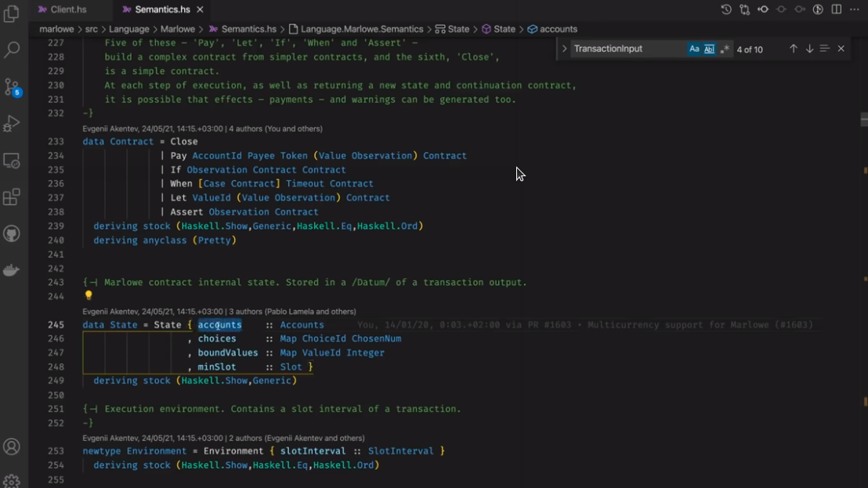The image size is (868, 488).
Task: Open the Run and Debug view
Action: point(12,124)
